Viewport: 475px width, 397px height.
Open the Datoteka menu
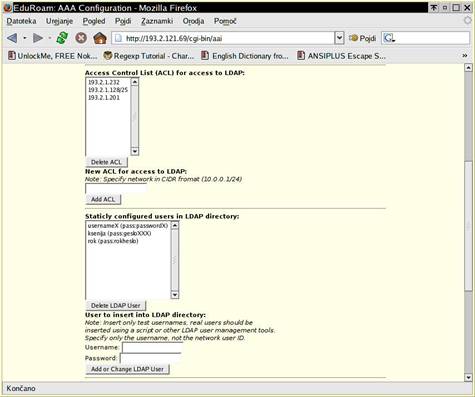(x=21, y=21)
